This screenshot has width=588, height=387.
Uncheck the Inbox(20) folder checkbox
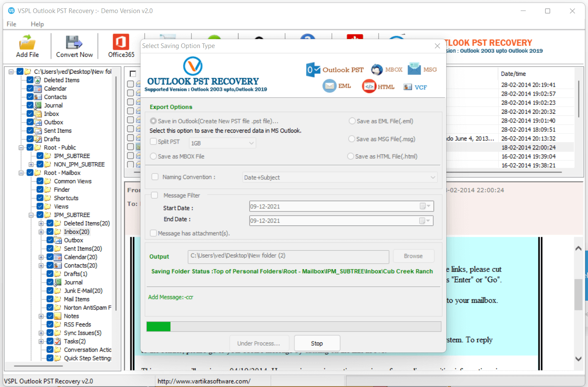(50, 232)
